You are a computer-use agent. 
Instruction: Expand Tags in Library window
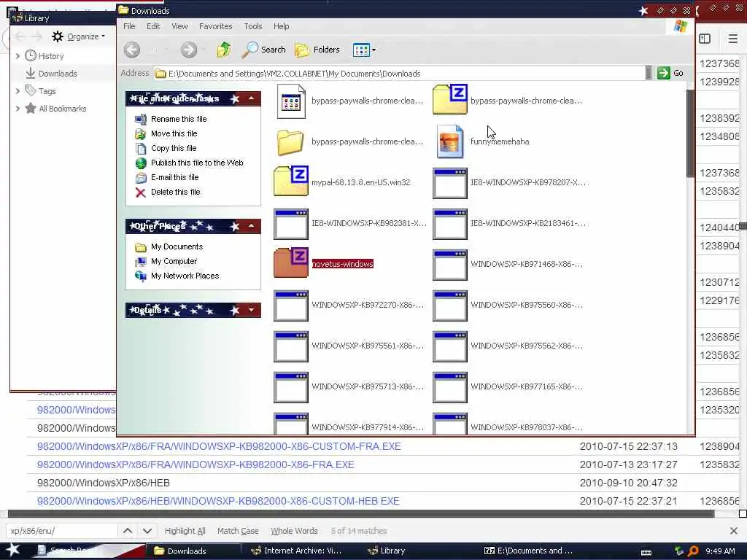tap(18, 91)
